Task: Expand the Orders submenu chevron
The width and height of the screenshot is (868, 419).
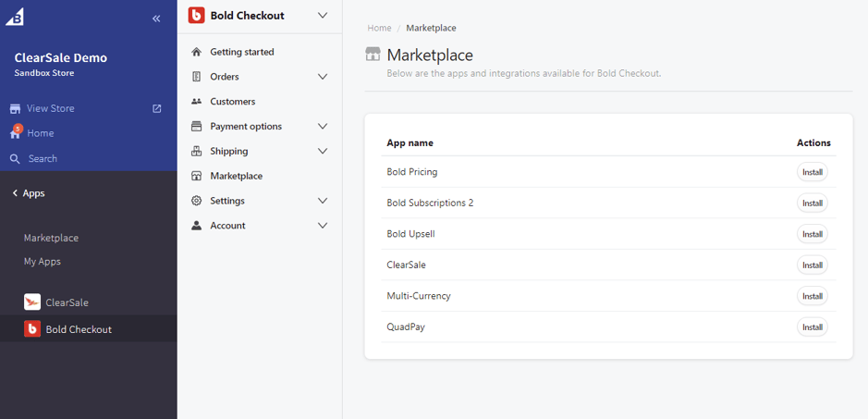Action: 323,77
